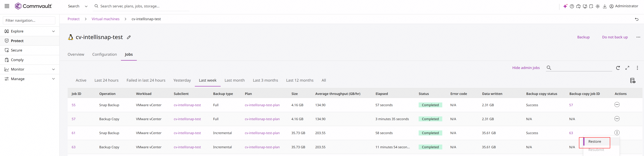Expand the Monitor navigation section
The image size is (644, 156).
coord(30,69)
